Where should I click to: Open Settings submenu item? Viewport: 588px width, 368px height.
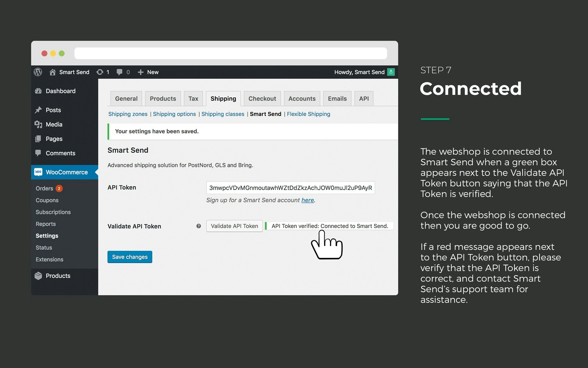[47, 236]
